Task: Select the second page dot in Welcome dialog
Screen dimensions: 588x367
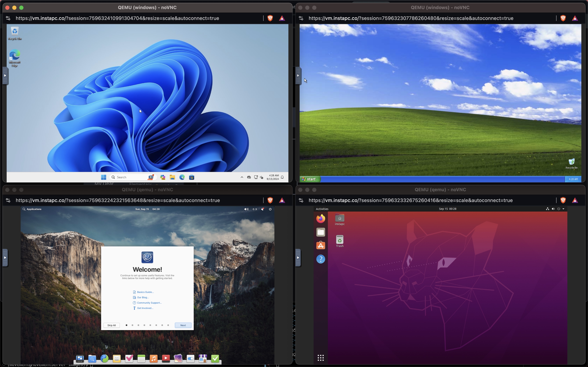Action: (132, 325)
